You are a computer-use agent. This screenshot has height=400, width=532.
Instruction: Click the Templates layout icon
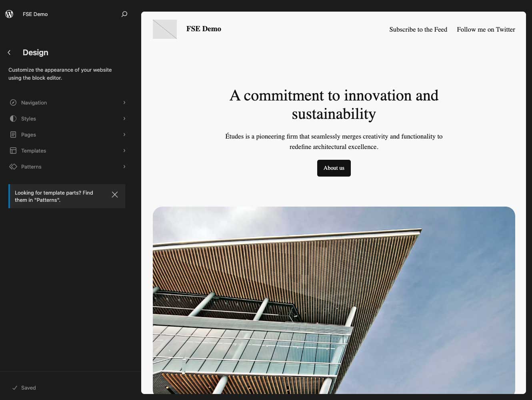click(13, 151)
